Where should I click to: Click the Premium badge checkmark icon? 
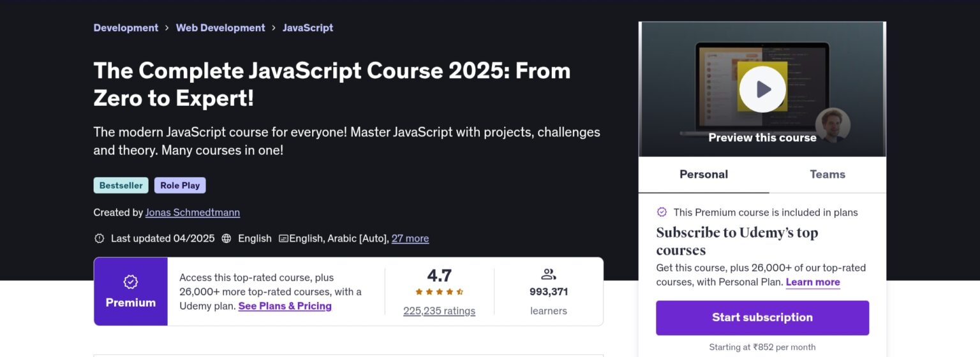131,282
